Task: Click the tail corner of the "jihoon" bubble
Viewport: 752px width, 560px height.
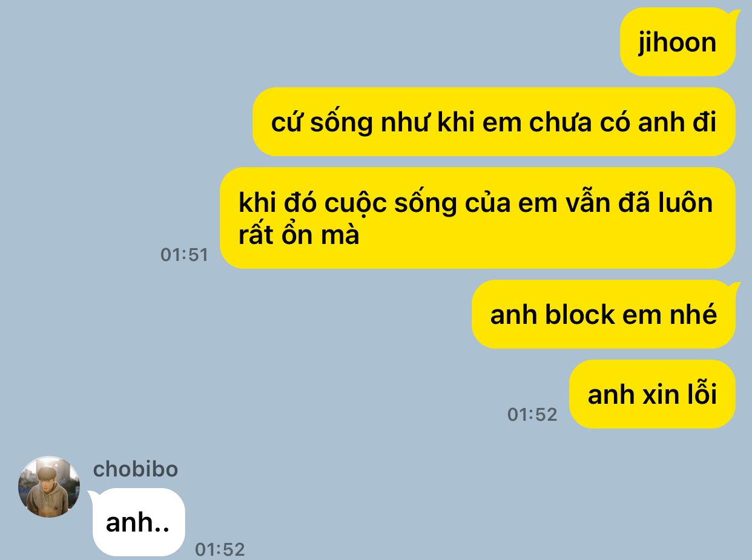Action: (x=734, y=13)
